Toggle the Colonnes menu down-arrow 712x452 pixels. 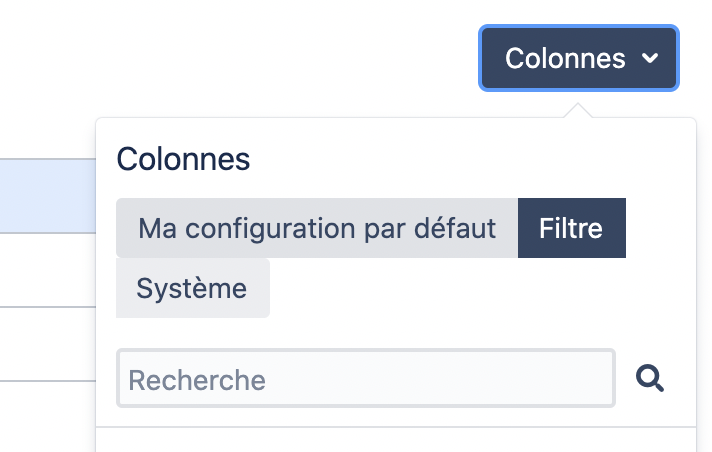(x=650, y=59)
